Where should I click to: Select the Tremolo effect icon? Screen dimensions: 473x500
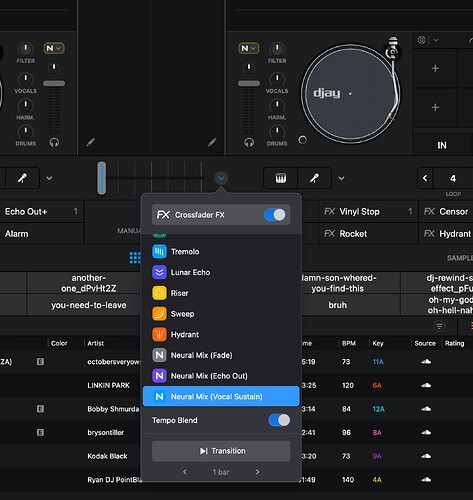tap(159, 252)
